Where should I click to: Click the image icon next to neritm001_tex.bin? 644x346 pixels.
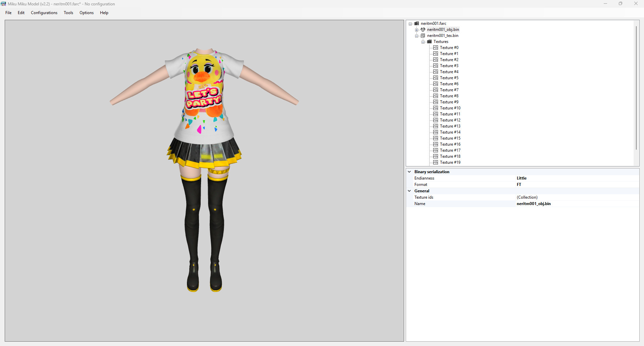tap(423, 36)
